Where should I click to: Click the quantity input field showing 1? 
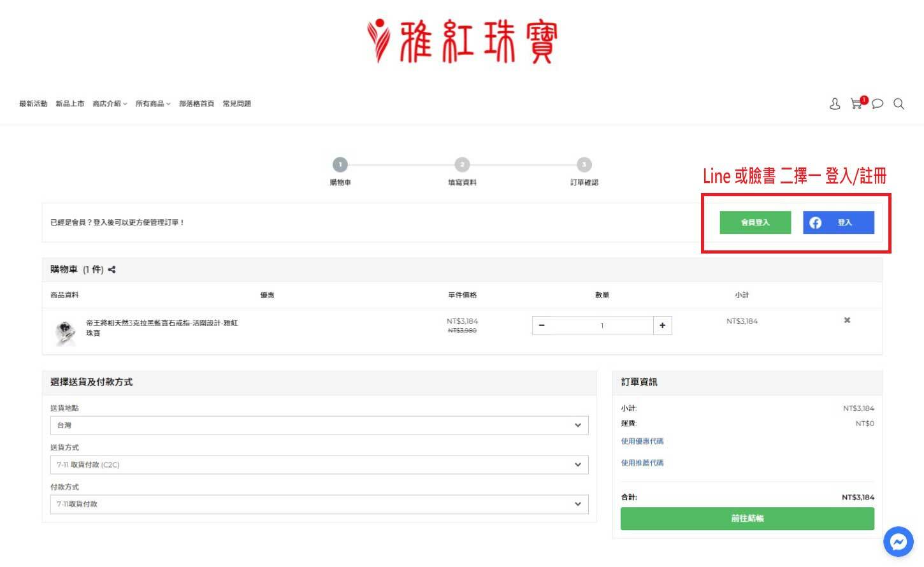602,326
